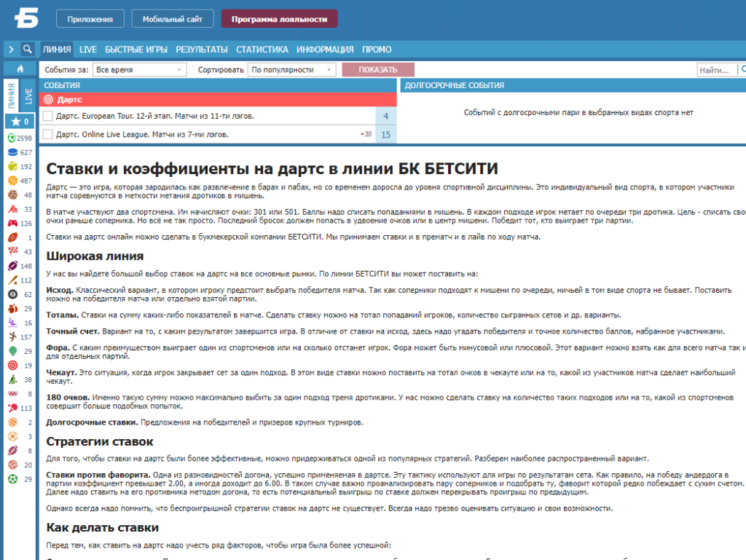Open the search magnifier icon in the nav bar
The width and height of the screenshot is (746, 560).
(x=28, y=49)
